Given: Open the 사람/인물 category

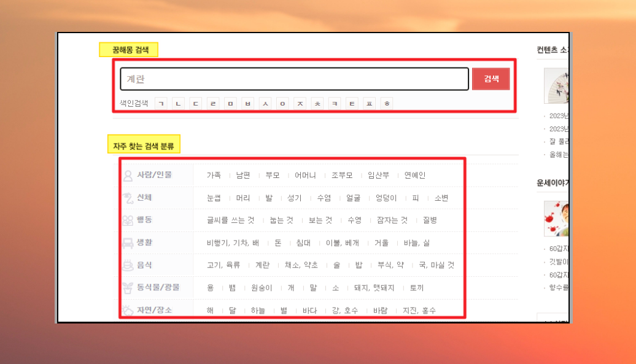Looking at the screenshot, I should coord(155,175).
